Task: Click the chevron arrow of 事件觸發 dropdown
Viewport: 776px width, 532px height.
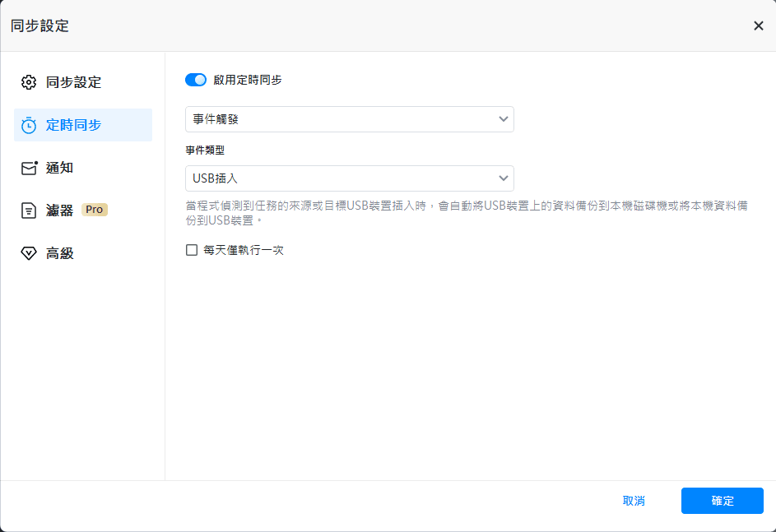Action: 504,119
